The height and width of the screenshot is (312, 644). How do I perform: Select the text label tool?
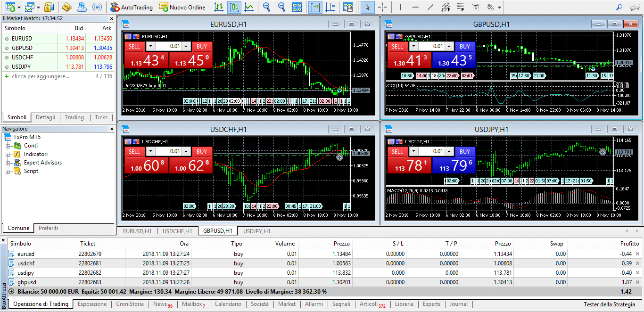(x=476, y=7)
